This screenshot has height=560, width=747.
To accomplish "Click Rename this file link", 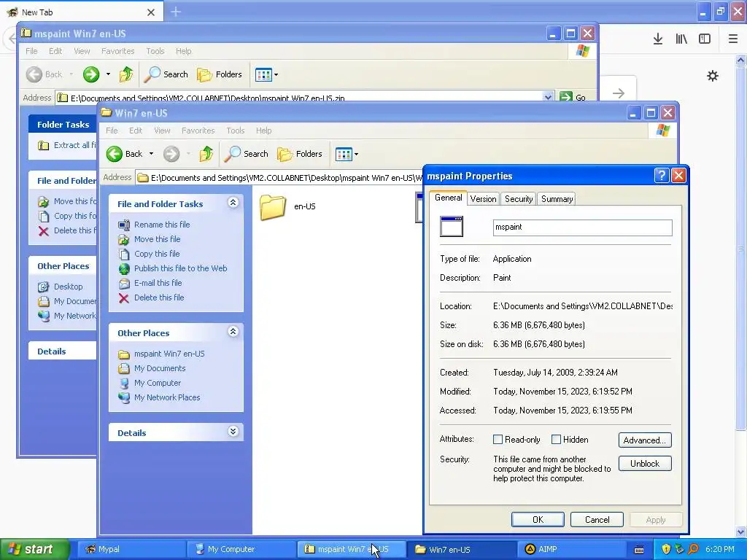I will tap(162, 225).
